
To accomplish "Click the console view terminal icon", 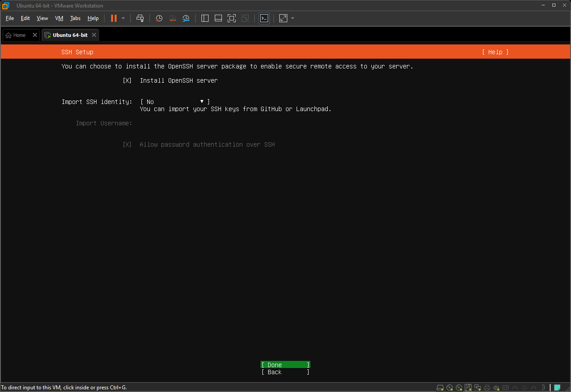I will [x=264, y=18].
